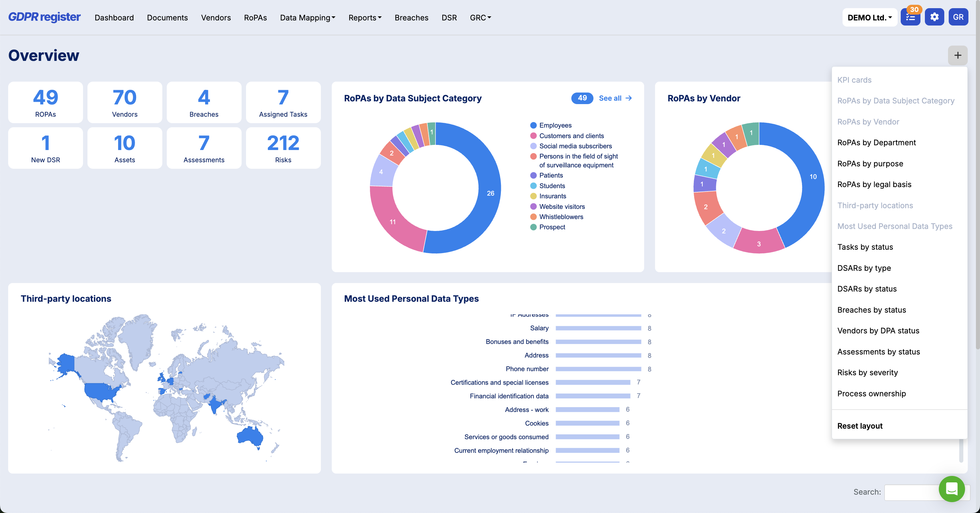Open the Breaches navigation item

411,17
